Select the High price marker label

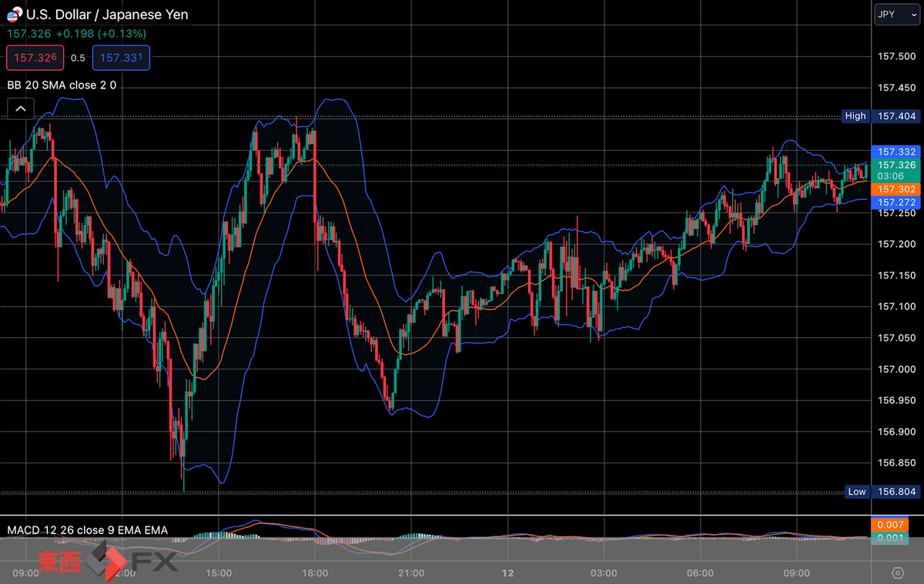pyautogui.click(x=855, y=116)
